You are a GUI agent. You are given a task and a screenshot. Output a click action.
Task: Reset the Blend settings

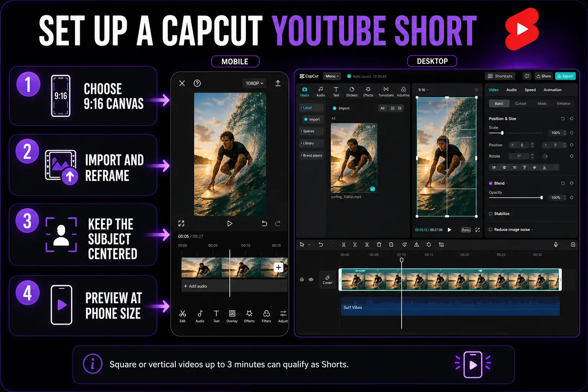tap(563, 183)
